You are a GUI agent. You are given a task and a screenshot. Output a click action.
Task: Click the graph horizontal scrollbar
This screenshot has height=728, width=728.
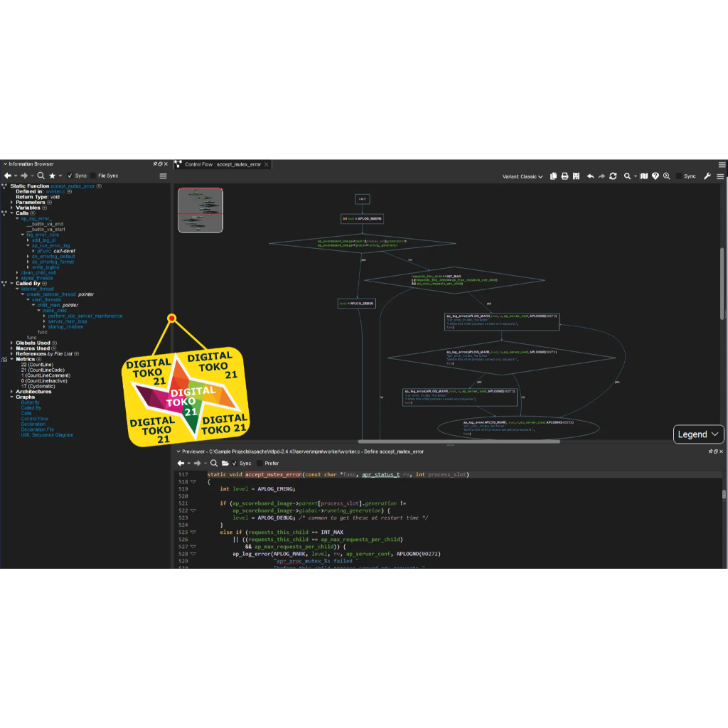459,441
